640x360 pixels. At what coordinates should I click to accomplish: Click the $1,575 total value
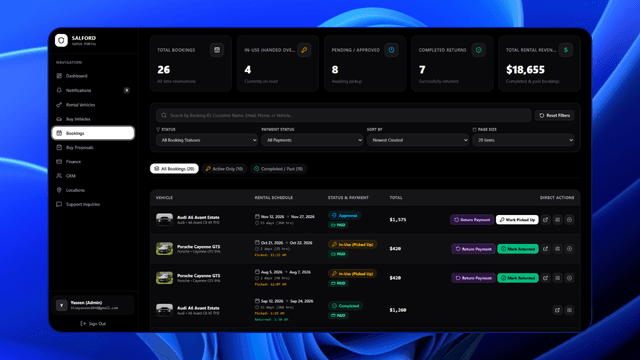pos(398,220)
